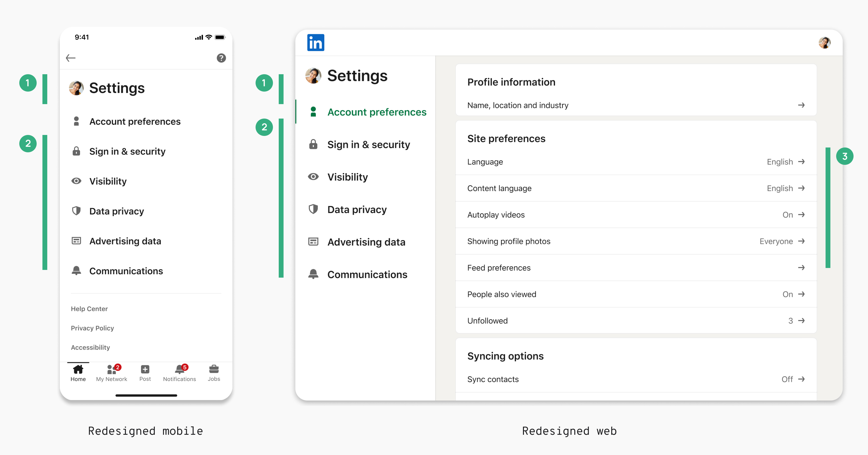The image size is (868, 455).
Task: Click the LinkedIn logo in web header
Action: pyautogui.click(x=315, y=43)
